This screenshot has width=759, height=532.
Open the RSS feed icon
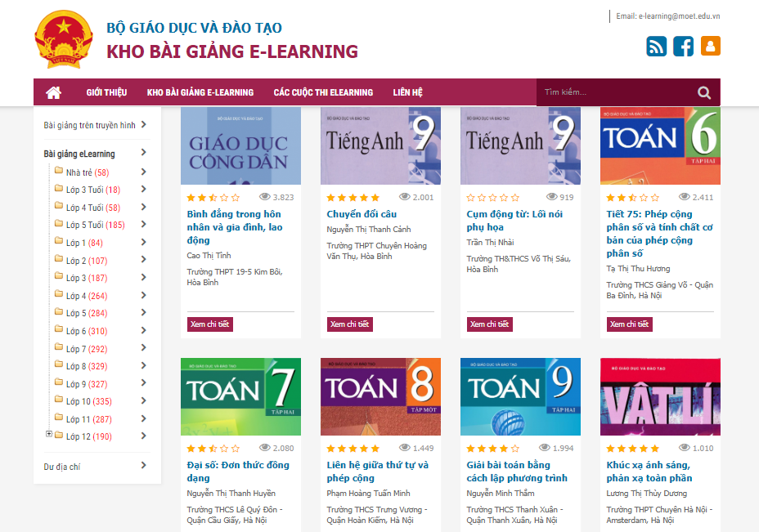657,46
